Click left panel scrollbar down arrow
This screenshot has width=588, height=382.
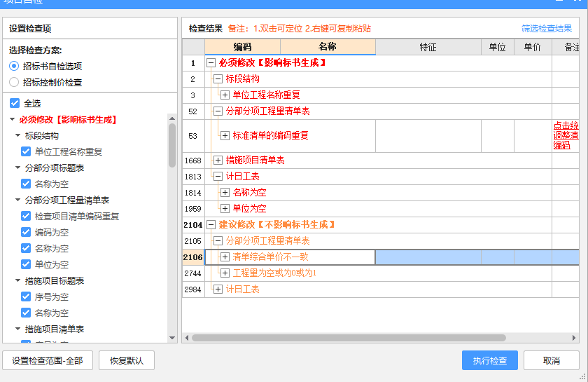[172, 338]
